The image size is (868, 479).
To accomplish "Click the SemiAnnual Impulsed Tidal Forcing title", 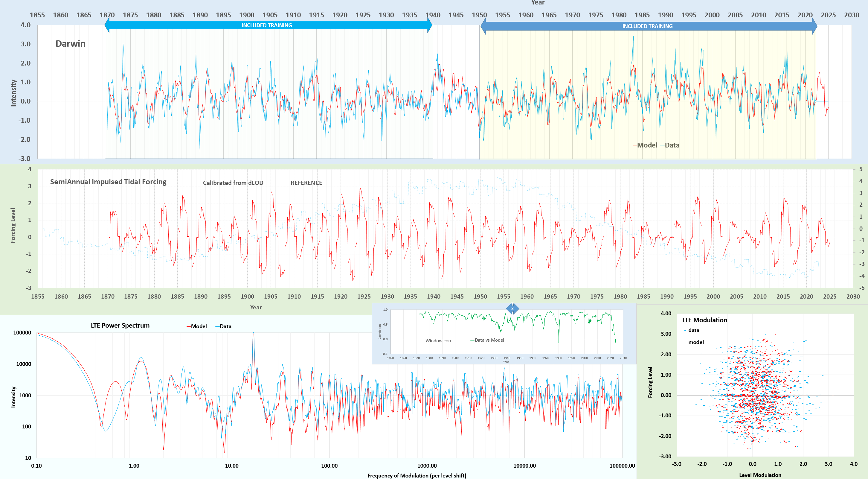I will pos(108,182).
